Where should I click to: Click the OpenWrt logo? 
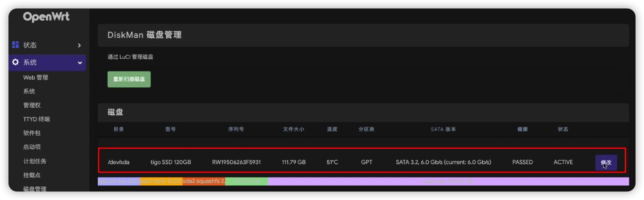(46, 17)
